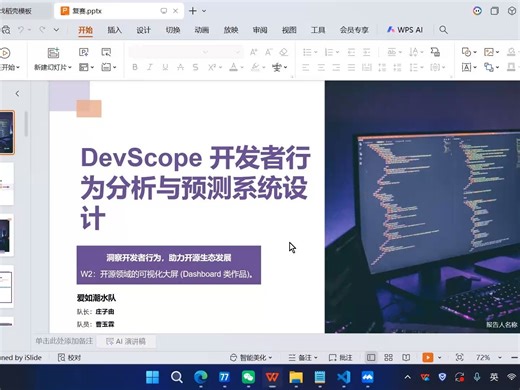This screenshot has width=520, height=390.
Task: Open the 插入 ribbon tab
Action: point(114,30)
